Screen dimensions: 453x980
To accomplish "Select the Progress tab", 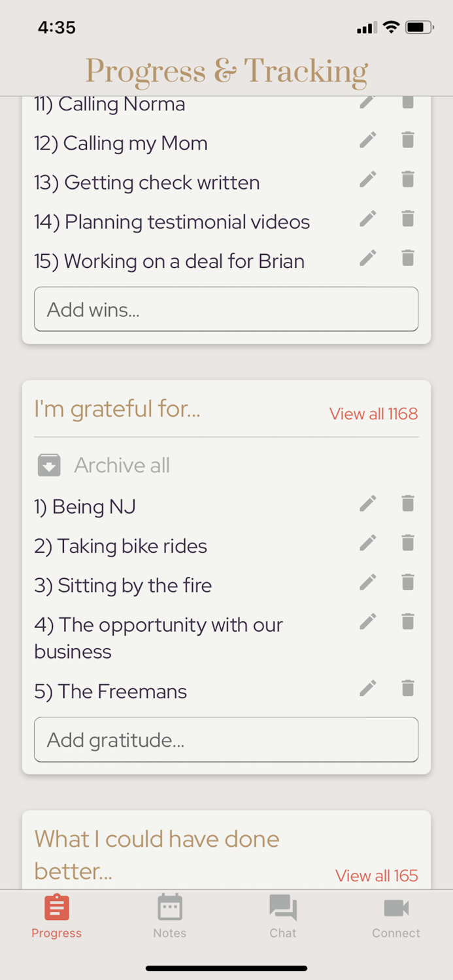I will pos(57,915).
